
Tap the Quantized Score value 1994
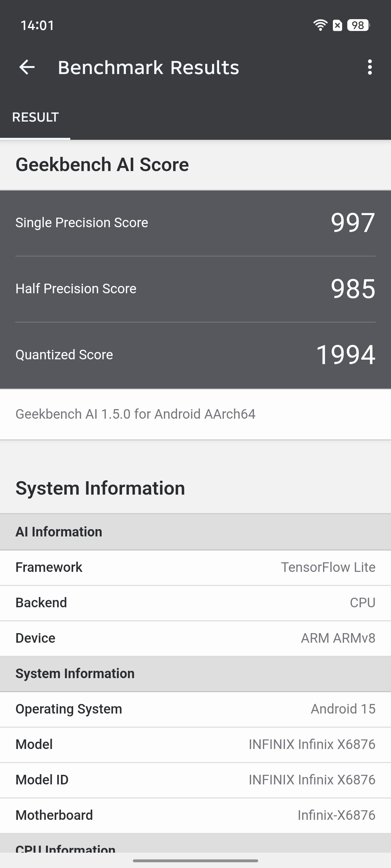[345, 355]
